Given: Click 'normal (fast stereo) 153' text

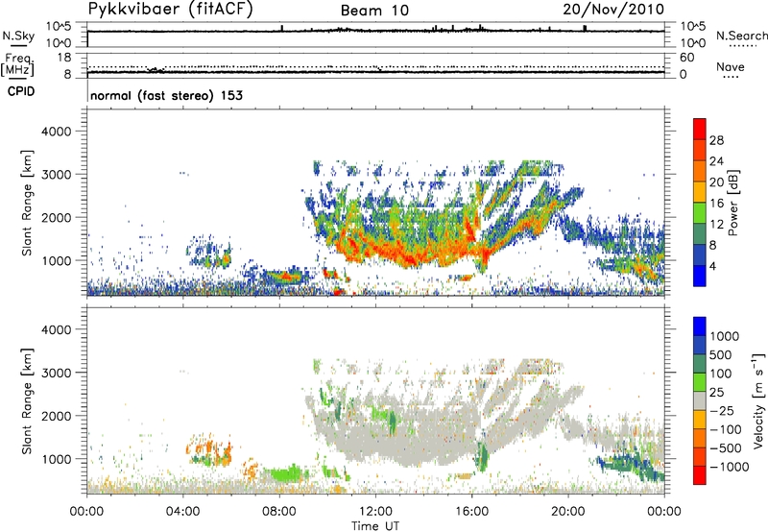Looking at the screenshot, I should click(x=166, y=95).
